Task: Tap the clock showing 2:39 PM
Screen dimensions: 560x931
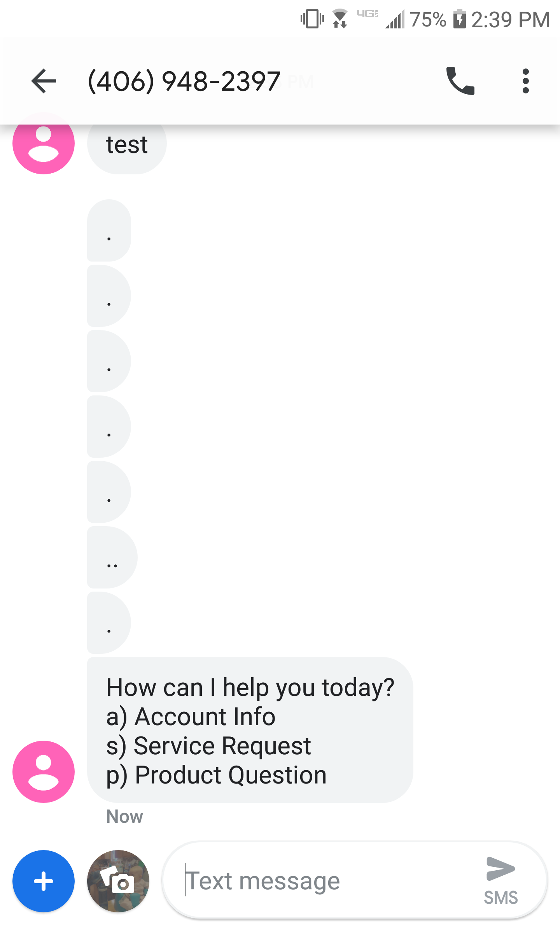Action: tap(509, 19)
